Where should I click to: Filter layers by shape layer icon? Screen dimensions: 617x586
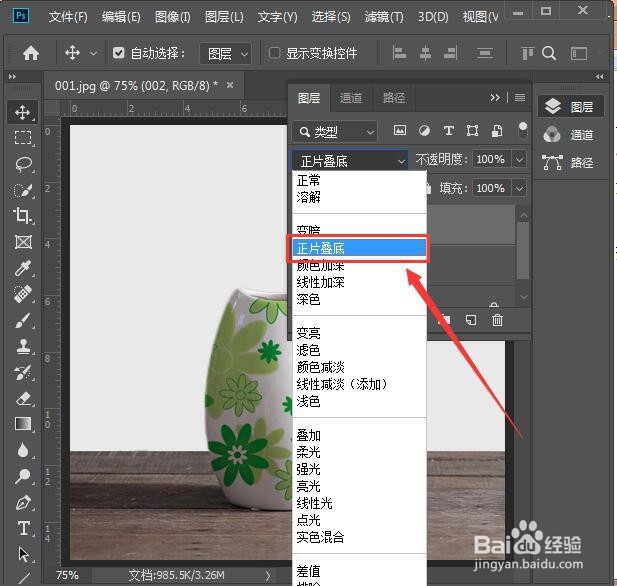coord(473,131)
